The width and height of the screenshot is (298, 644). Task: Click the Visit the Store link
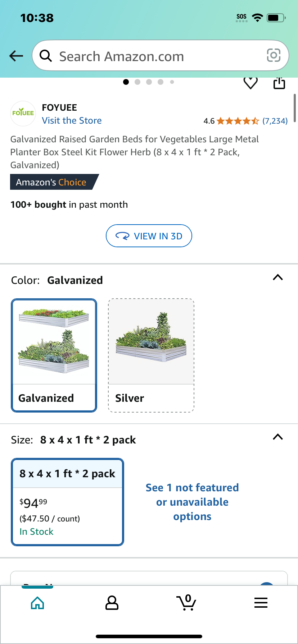(72, 120)
